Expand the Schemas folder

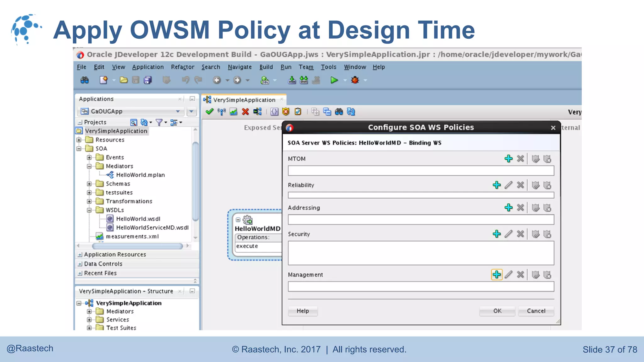89,184
